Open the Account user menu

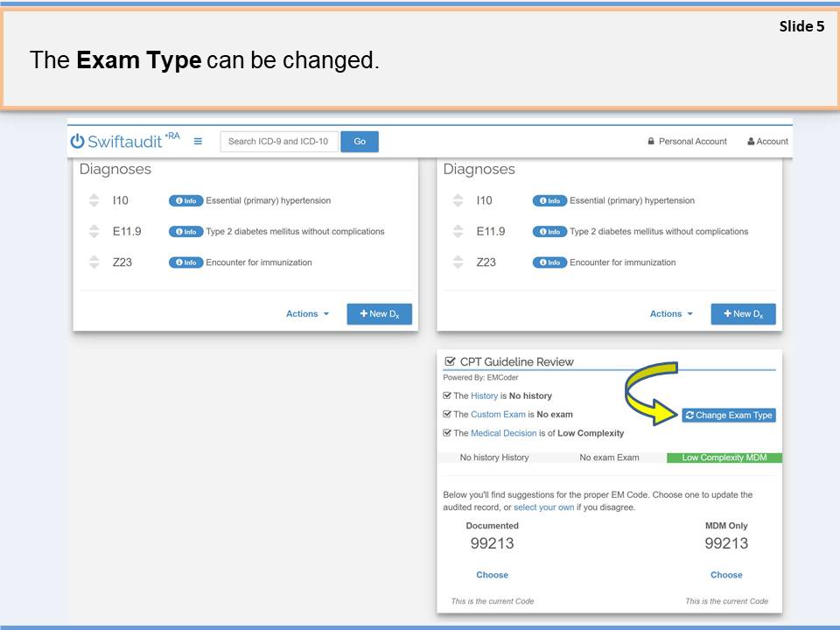pyautogui.click(x=767, y=142)
